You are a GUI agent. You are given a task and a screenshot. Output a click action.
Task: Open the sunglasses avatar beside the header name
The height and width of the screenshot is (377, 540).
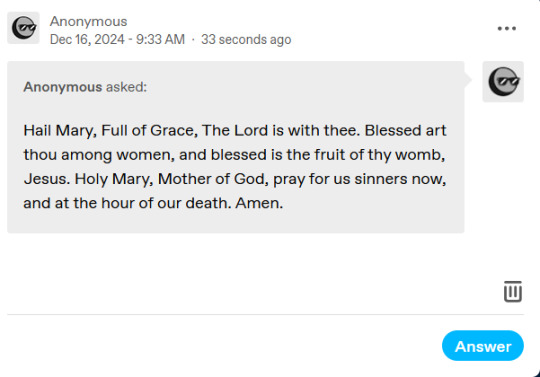(x=23, y=28)
